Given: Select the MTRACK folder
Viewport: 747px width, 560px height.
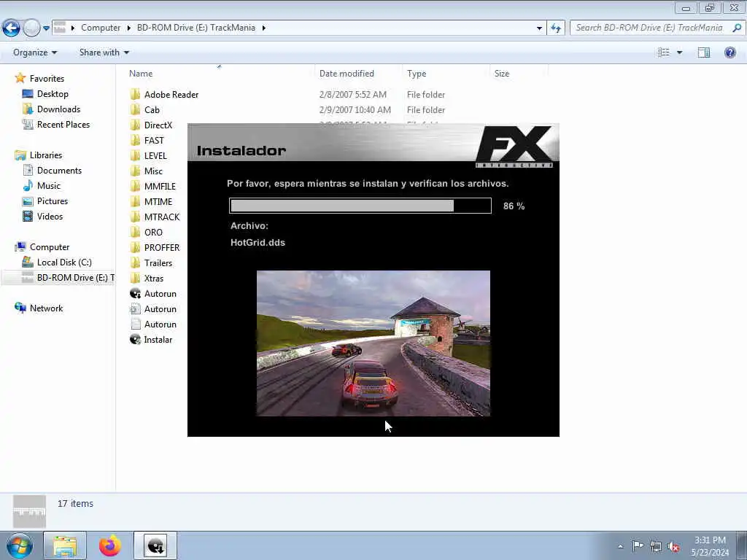Looking at the screenshot, I should click(162, 217).
